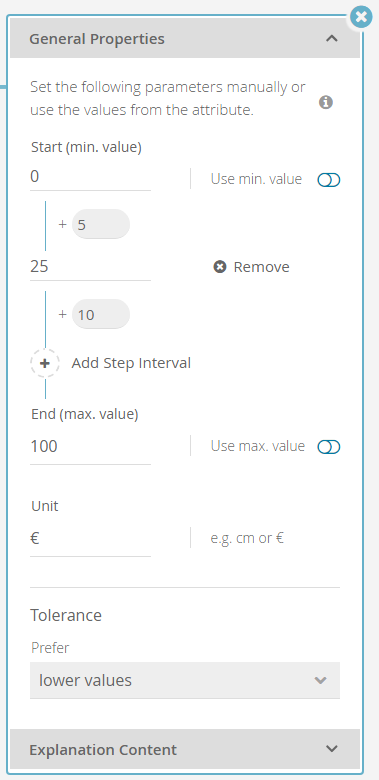This screenshot has width=379, height=780.
Task: Expand the Explanation Content section chevron
Action: click(332, 749)
